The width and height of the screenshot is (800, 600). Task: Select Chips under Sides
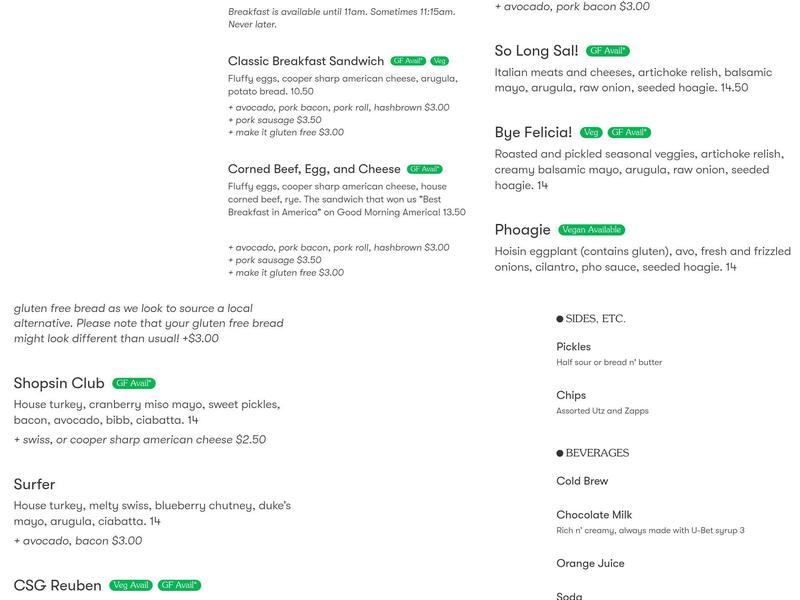(x=571, y=395)
